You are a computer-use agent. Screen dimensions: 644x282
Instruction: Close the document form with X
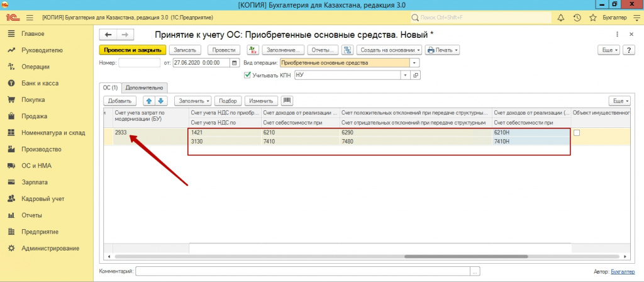(x=631, y=35)
